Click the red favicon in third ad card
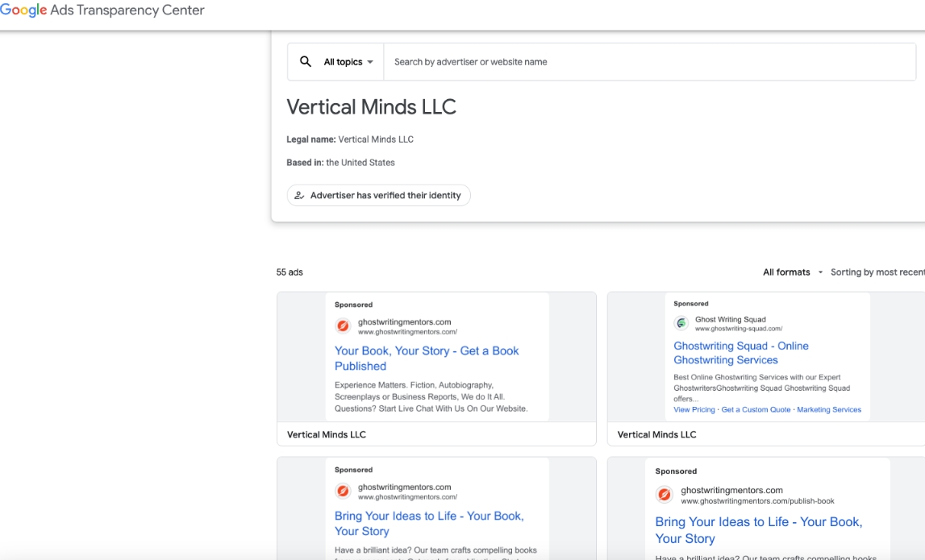This screenshot has height=560, width=925. 343,491
